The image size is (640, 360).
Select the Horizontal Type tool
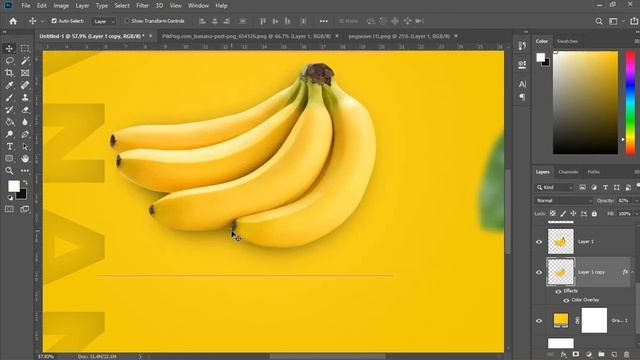click(x=9, y=146)
